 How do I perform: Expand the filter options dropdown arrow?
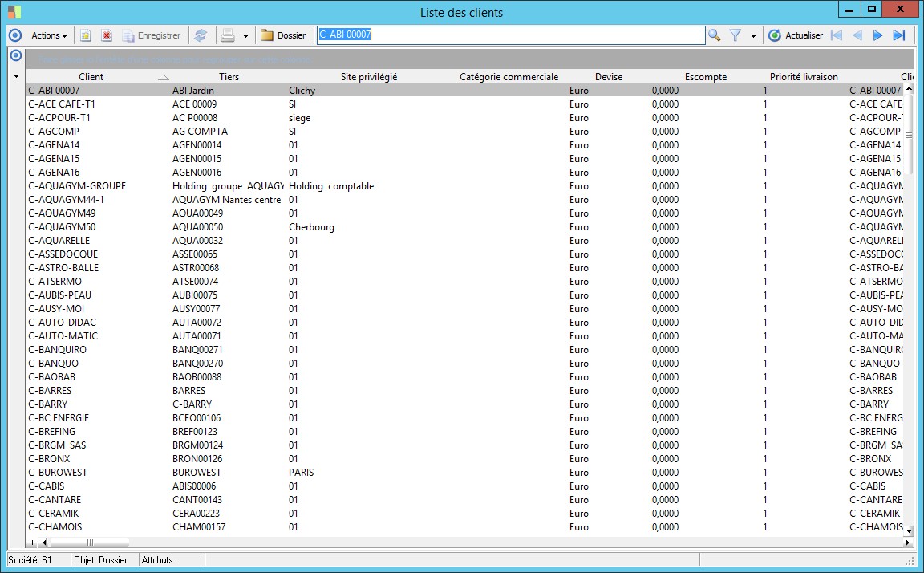tap(753, 36)
